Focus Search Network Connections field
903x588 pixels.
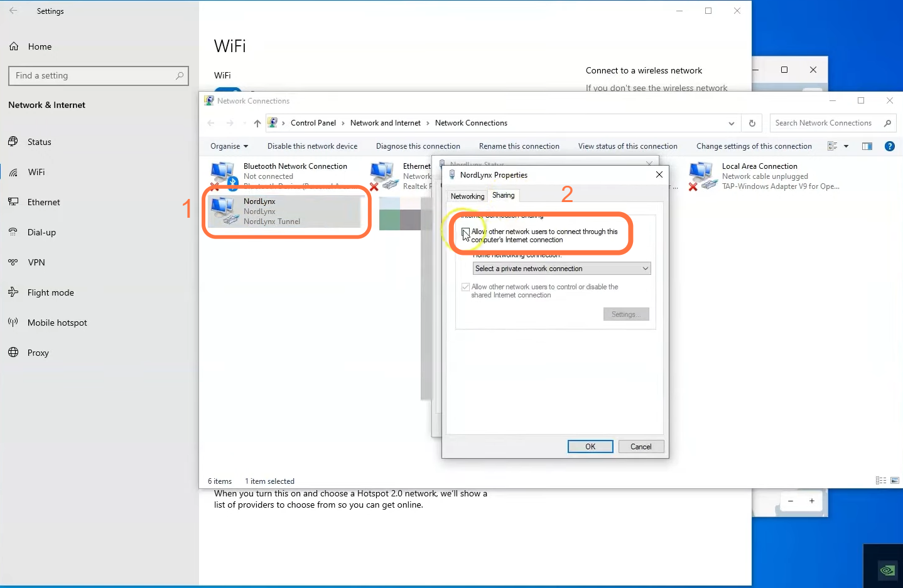pos(833,123)
